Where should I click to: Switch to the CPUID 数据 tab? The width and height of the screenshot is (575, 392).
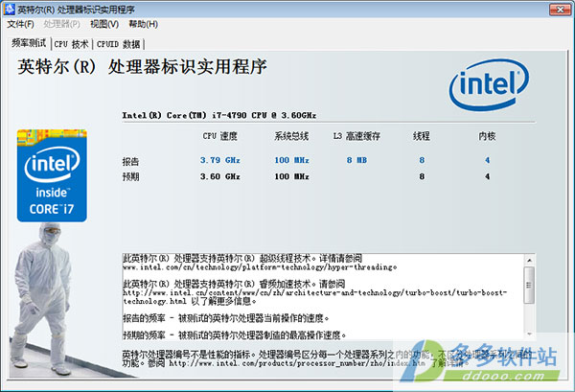[118, 44]
